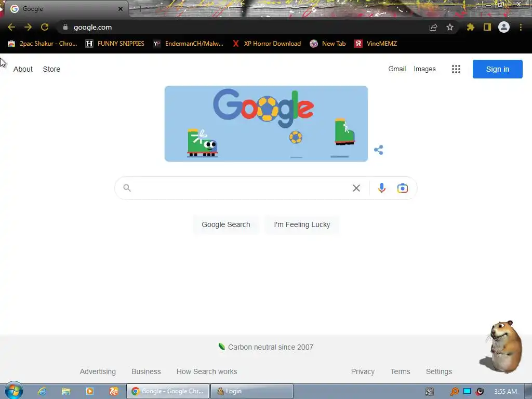Click the round red-black tray icon
Viewport: 532px width, 399px height.
click(480, 392)
